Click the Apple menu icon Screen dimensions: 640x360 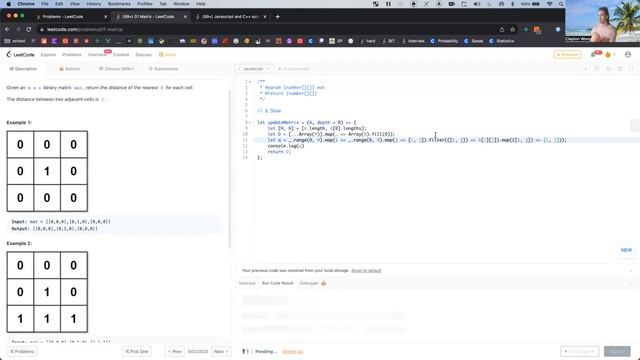8,4
